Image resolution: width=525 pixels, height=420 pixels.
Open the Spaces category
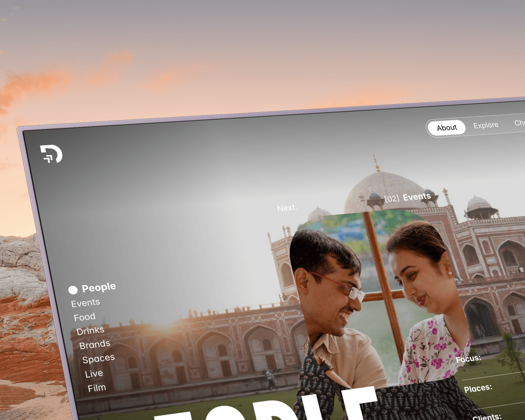98,359
